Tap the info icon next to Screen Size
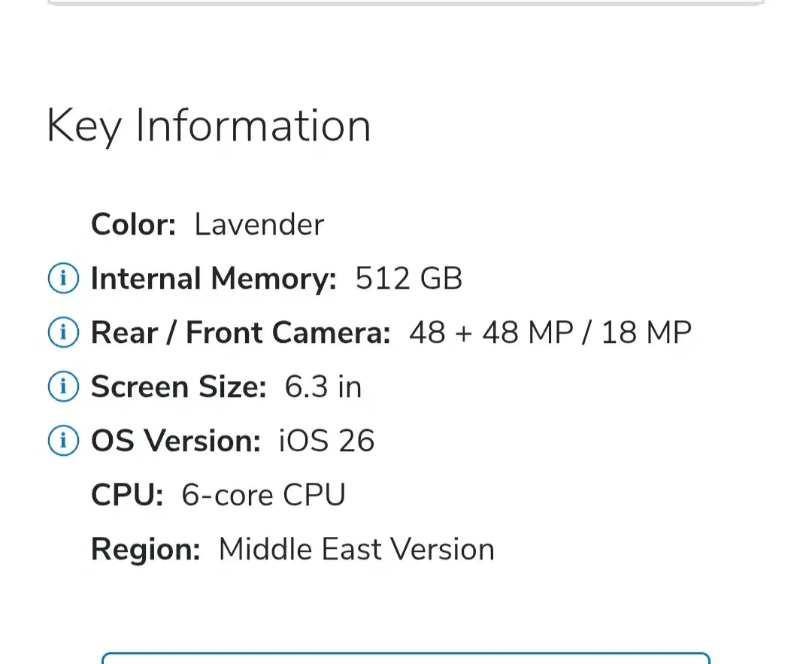Viewport: 812px width, 664px height. [x=63, y=387]
